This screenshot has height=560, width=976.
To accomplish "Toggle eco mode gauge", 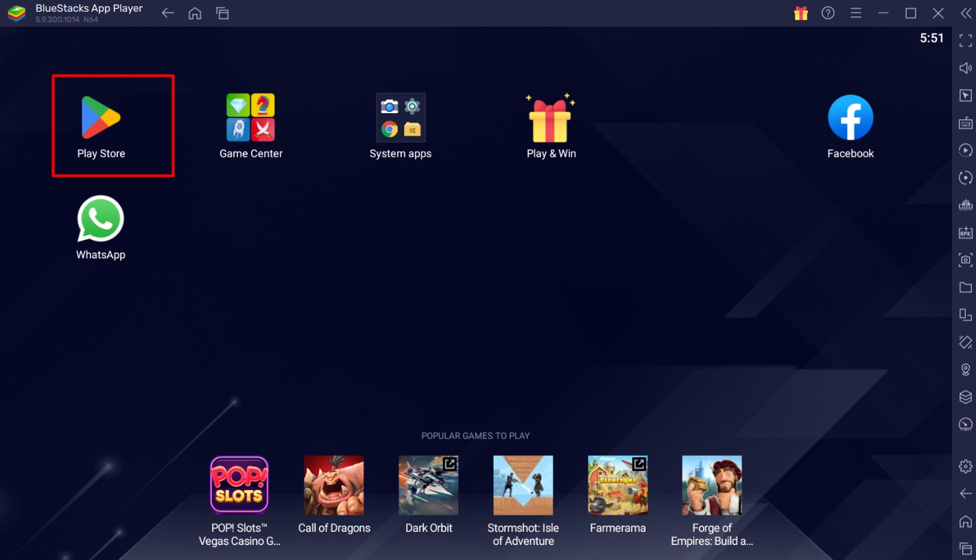I will (x=966, y=424).
